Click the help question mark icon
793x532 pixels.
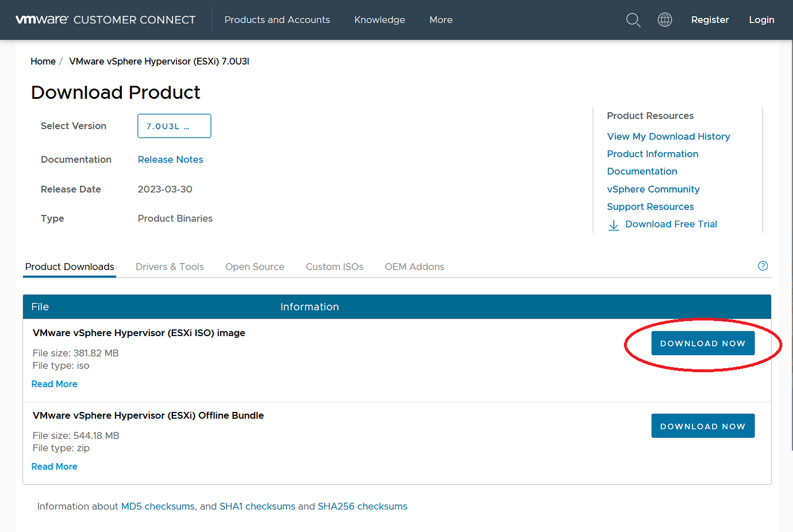click(x=763, y=265)
